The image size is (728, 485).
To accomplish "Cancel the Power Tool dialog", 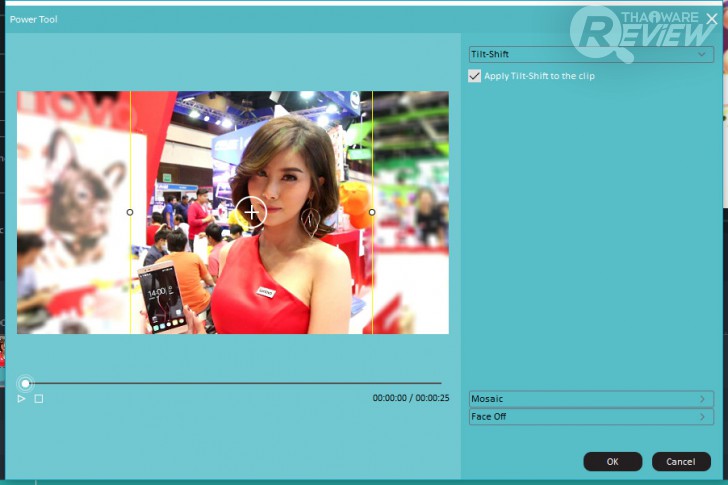I will (x=681, y=461).
